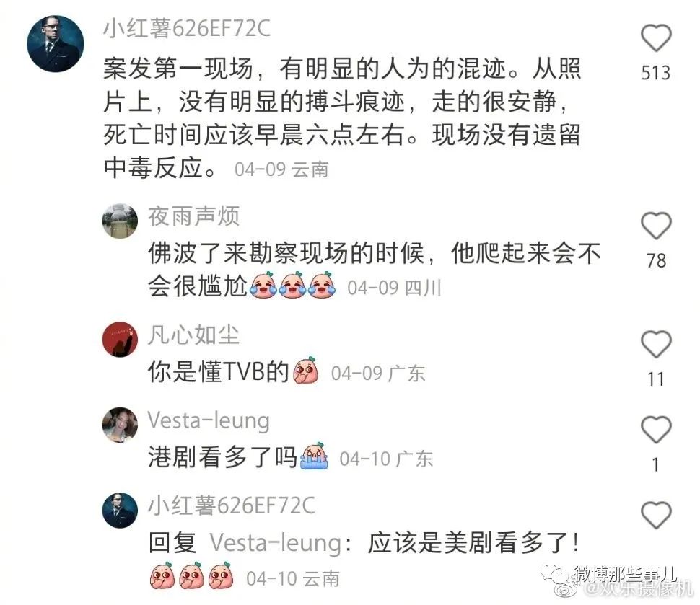Tap the comment text 港剧看多了吗
Viewport: 700px width, 605px height.
(222, 457)
